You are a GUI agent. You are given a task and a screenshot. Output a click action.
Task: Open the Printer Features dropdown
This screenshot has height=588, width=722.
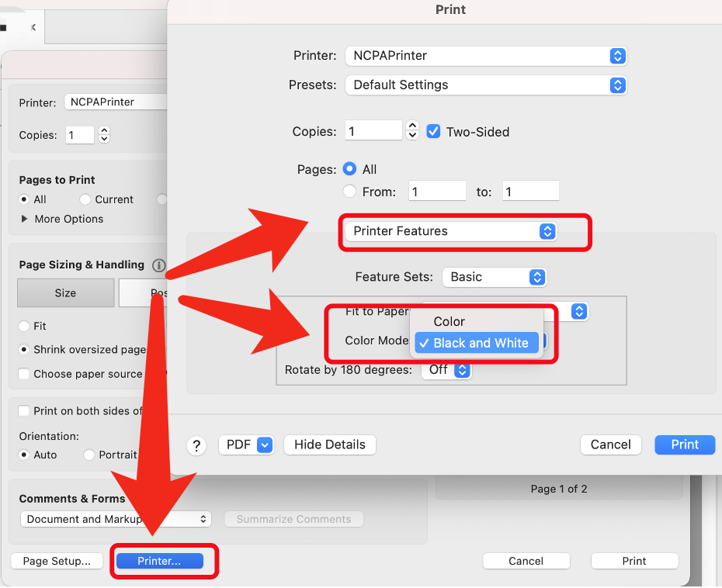pos(450,231)
